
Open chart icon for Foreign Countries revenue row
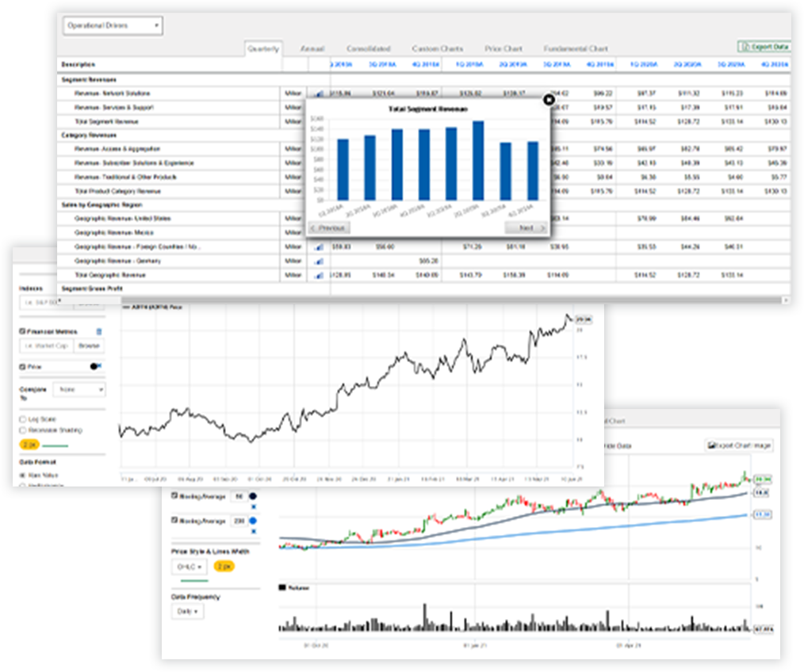319,247
